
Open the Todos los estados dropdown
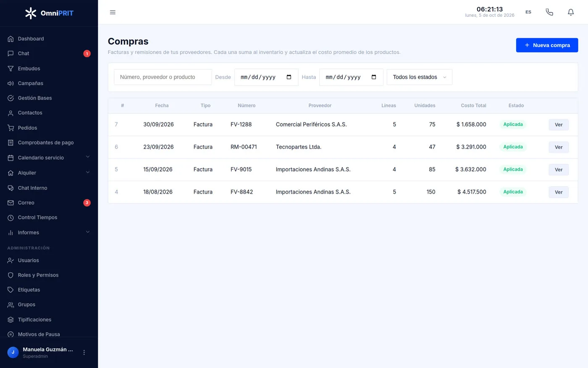[x=420, y=77]
